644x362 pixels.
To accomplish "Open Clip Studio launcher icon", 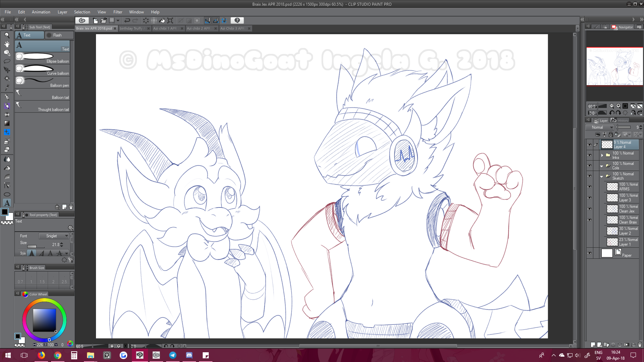I will 82,20.
